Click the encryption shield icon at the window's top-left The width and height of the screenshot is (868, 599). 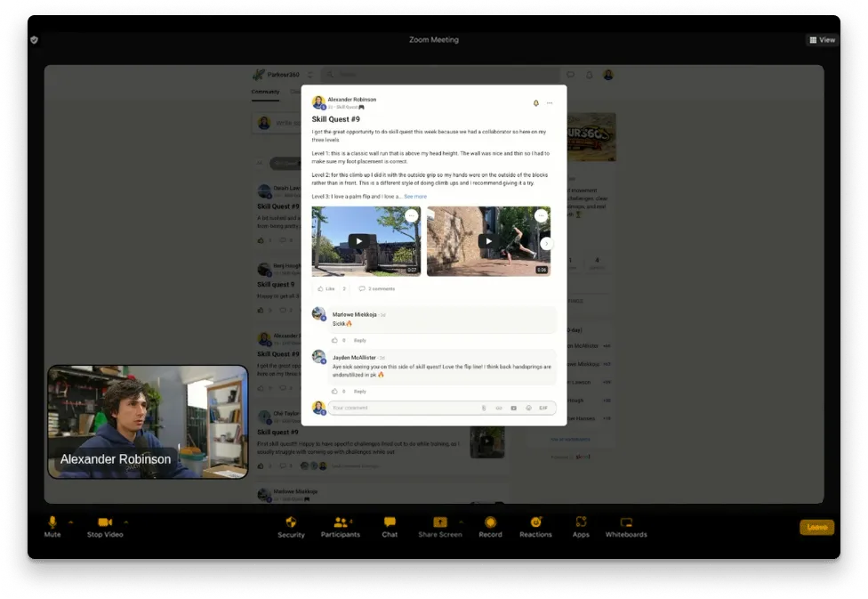click(x=35, y=40)
